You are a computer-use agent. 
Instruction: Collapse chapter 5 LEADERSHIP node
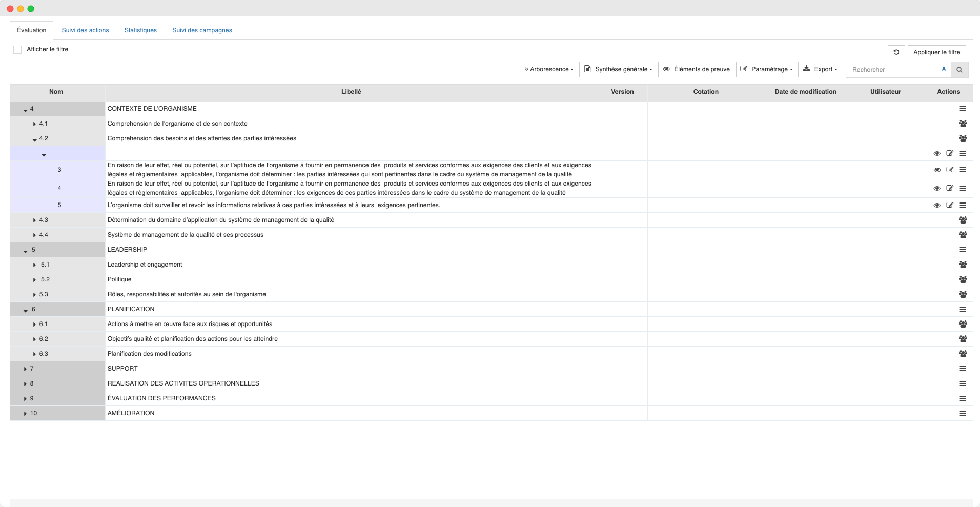pos(25,251)
